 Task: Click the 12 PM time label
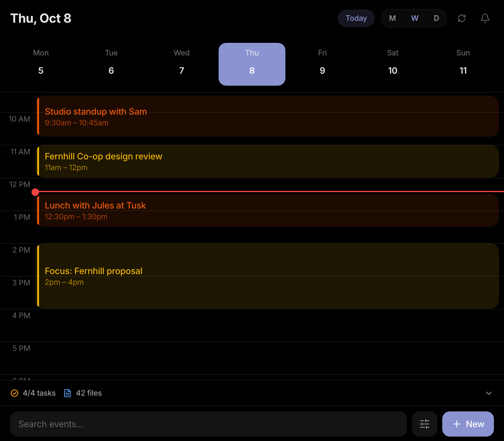(20, 185)
